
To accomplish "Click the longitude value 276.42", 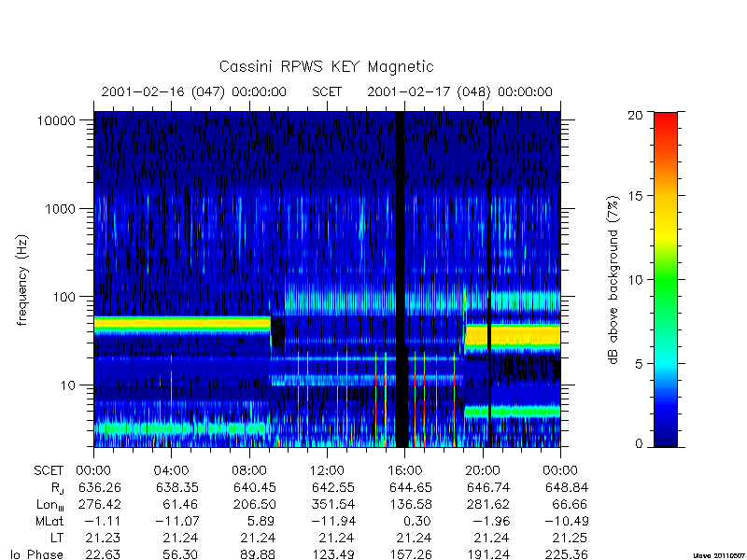I will [100, 504].
